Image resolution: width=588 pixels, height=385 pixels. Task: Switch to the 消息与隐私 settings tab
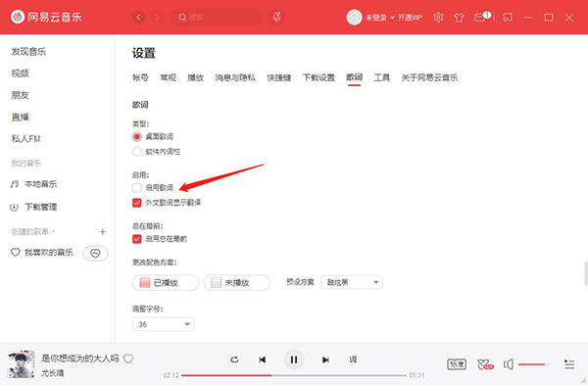pos(235,77)
